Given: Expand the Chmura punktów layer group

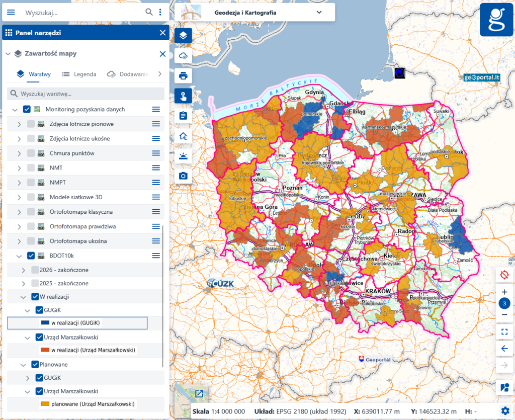Looking at the screenshot, I should coord(19,153).
